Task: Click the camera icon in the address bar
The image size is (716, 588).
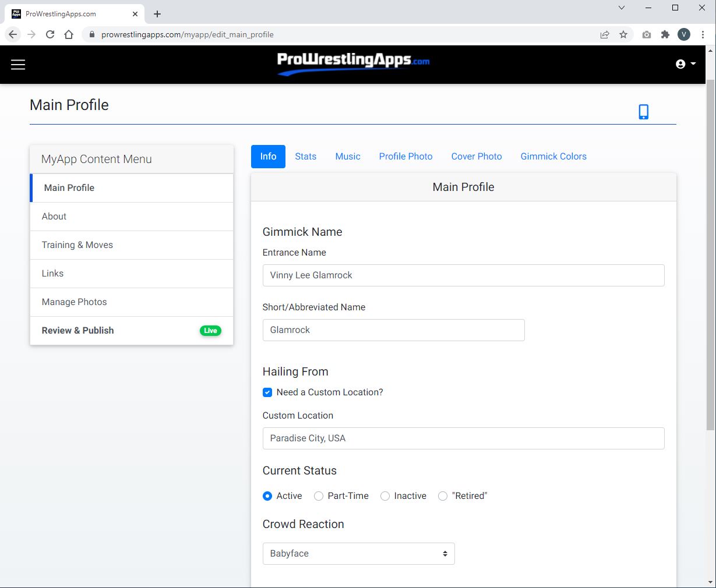Action: point(646,34)
